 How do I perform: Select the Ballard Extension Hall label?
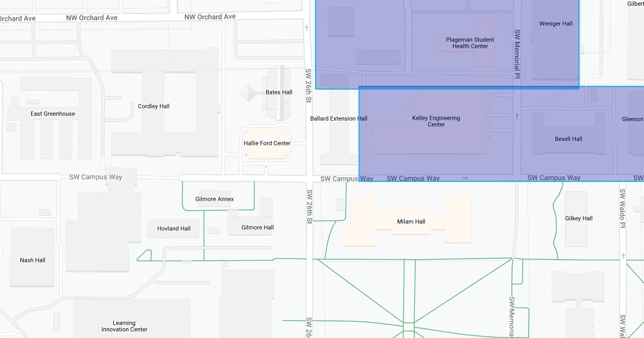coord(339,119)
